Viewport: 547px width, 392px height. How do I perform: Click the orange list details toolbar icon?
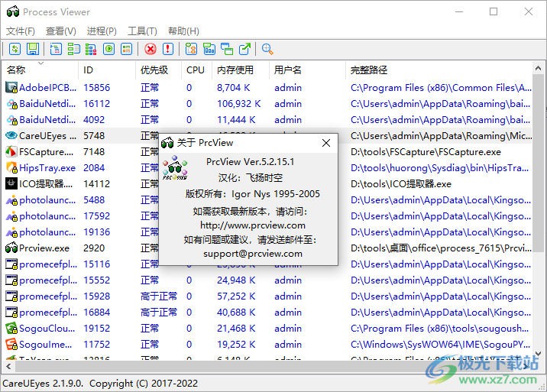126,49
